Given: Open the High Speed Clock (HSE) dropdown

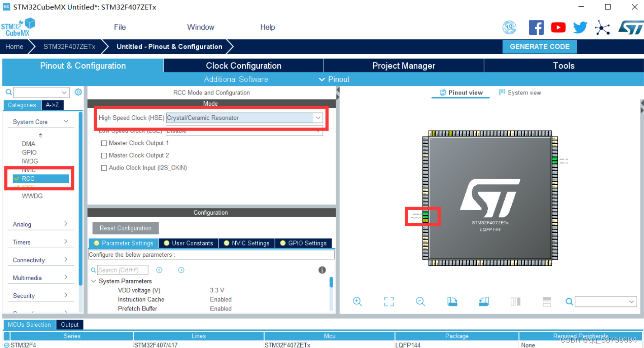Looking at the screenshot, I should tap(318, 118).
